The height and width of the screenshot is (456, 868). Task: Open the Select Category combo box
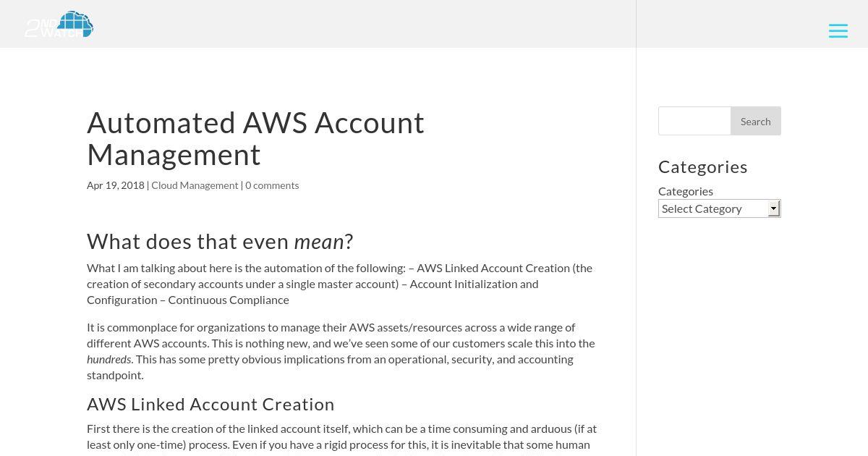(x=719, y=208)
